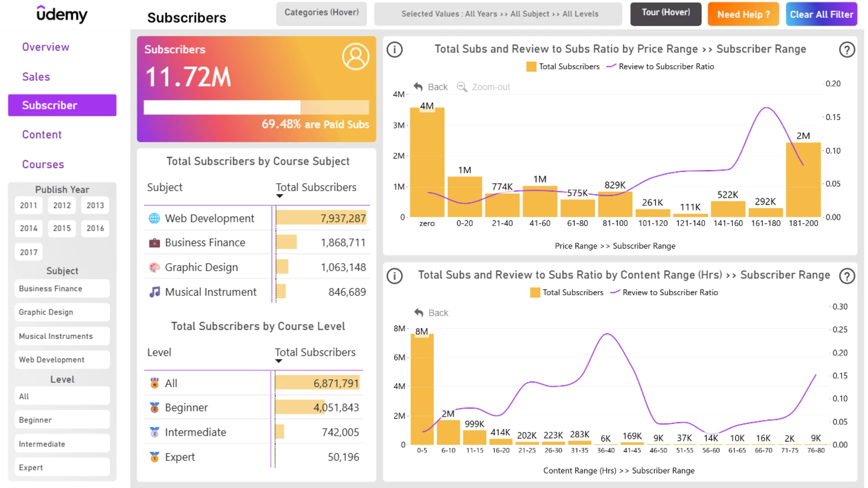Click the Udemy logo

pos(62,14)
